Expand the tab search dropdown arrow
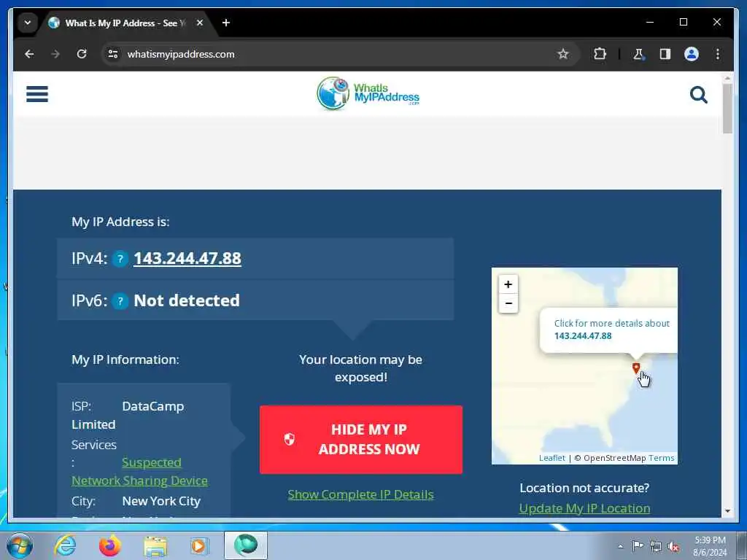 coord(28,23)
